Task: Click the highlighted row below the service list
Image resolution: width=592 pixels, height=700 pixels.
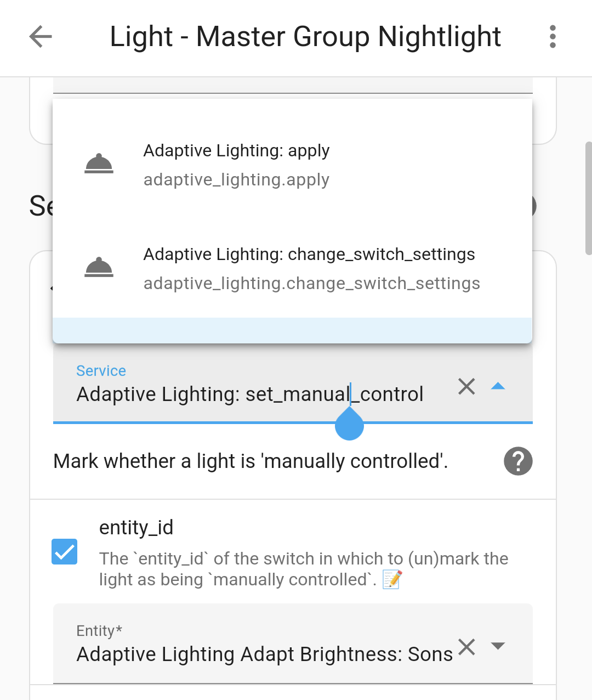Action: pyautogui.click(x=292, y=330)
